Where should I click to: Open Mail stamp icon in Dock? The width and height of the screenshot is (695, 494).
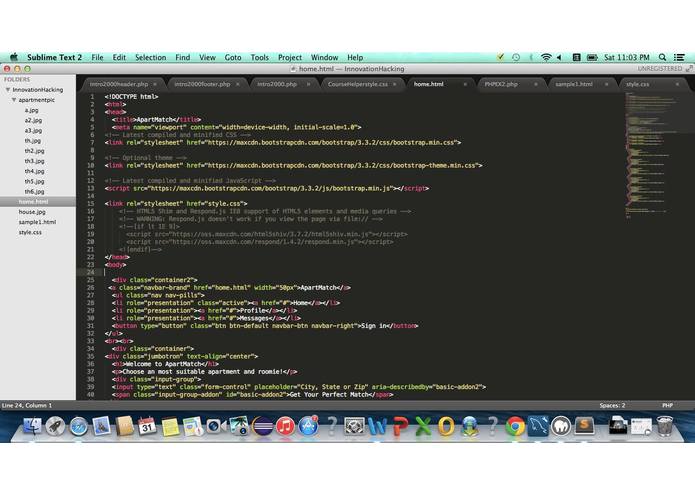pyautogui.click(x=102, y=426)
